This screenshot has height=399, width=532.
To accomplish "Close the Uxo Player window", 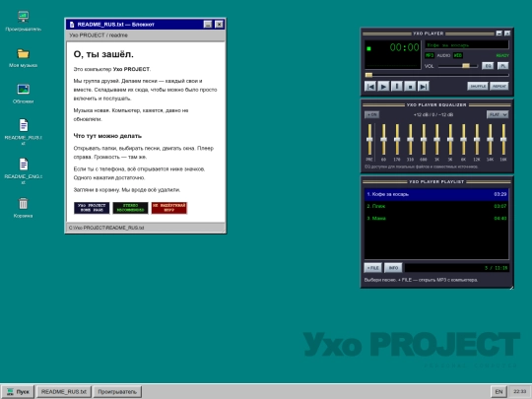I will point(507,33).
